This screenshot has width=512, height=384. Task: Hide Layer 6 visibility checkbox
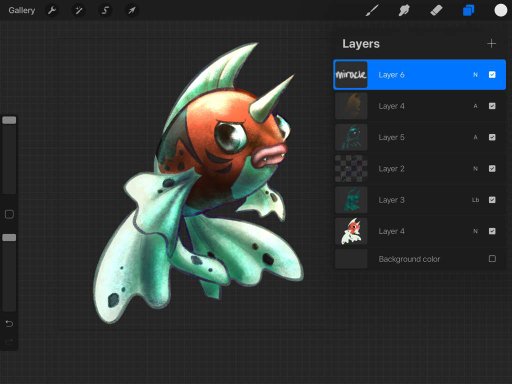coord(492,75)
